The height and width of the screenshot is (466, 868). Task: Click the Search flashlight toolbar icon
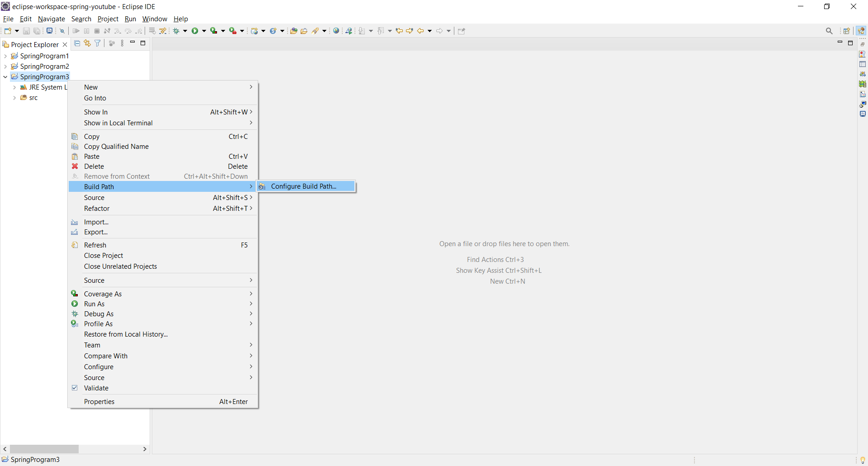point(316,31)
